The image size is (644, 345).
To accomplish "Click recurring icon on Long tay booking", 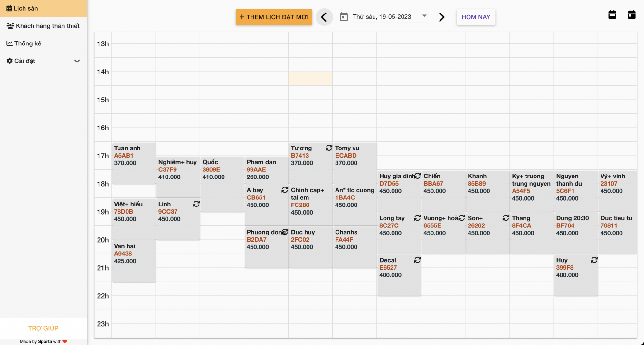I will coord(417,218).
